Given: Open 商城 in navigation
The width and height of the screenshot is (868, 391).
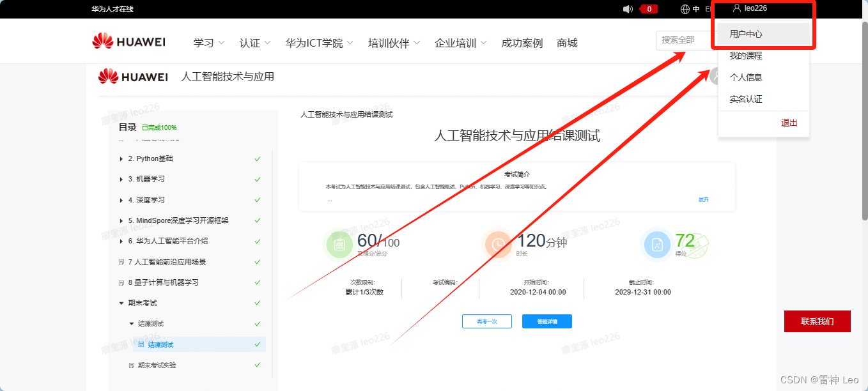Looking at the screenshot, I should tap(567, 43).
